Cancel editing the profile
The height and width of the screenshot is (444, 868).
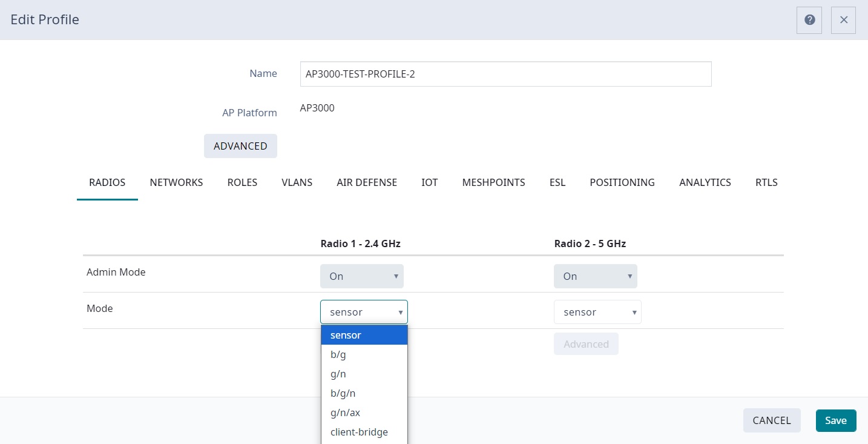772,420
